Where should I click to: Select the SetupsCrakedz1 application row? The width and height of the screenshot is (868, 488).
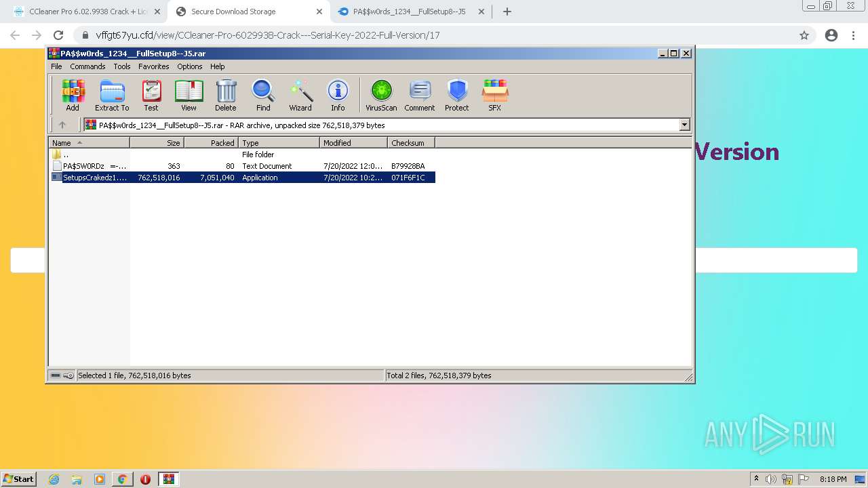pos(243,178)
